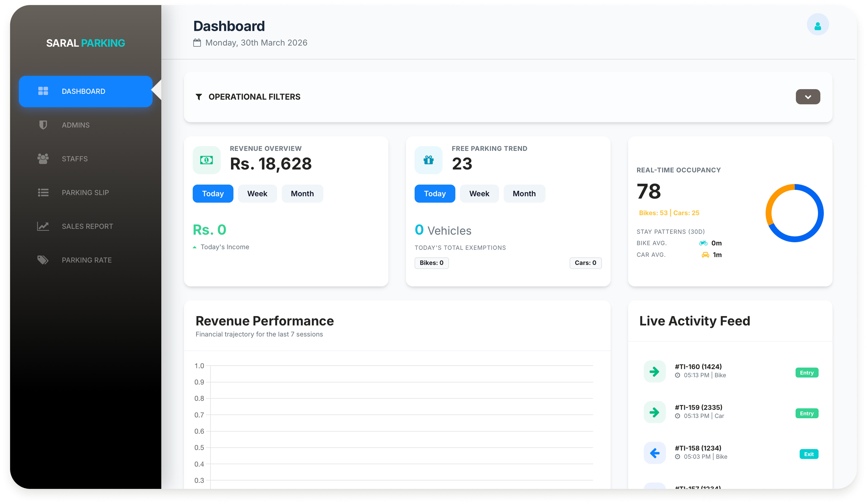Click the Admins shield icon in sidebar
The width and height of the screenshot is (867, 504).
point(43,125)
